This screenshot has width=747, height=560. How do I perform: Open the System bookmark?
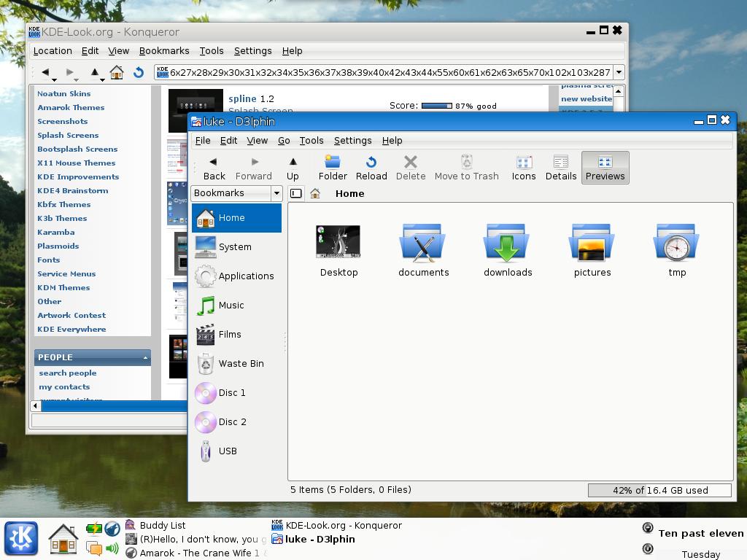[x=237, y=247]
